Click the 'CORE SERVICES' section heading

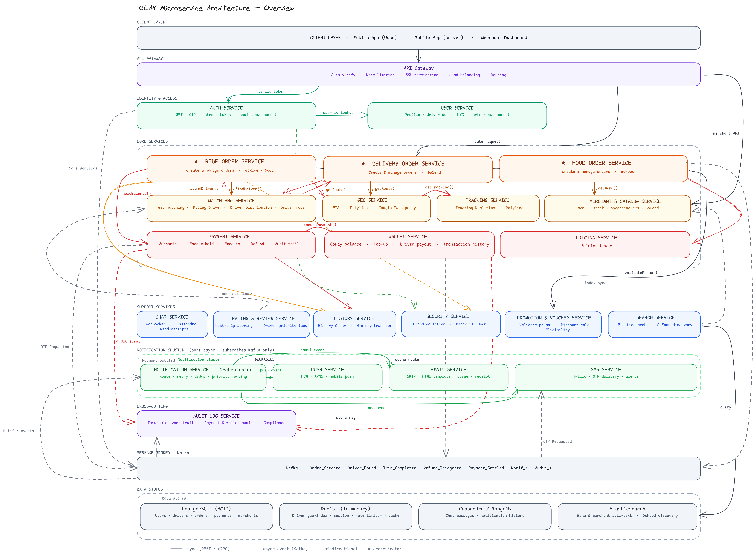pos(152,141)
